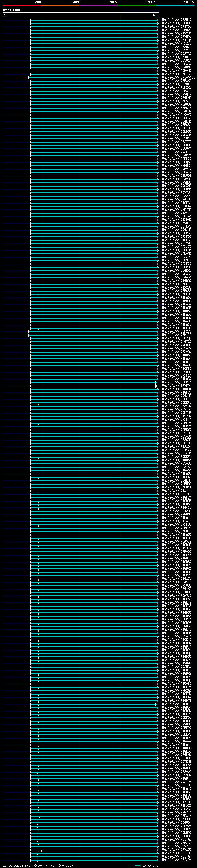This screenshot has width=197, height=868.
Task: Click the UniRef100_Q94JN3 label
Action: click(x=177, y=396)
